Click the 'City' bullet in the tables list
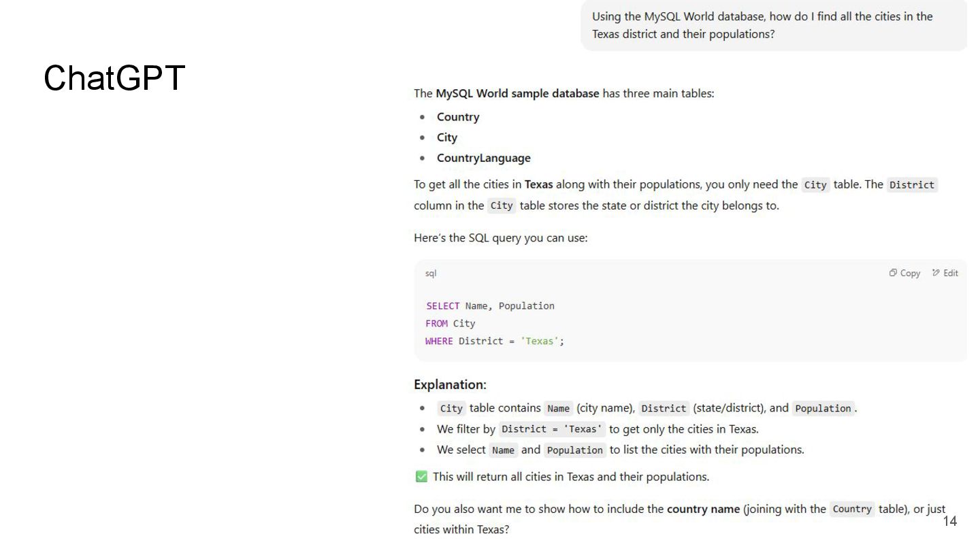The image size is (980, 551). point(447,137)
